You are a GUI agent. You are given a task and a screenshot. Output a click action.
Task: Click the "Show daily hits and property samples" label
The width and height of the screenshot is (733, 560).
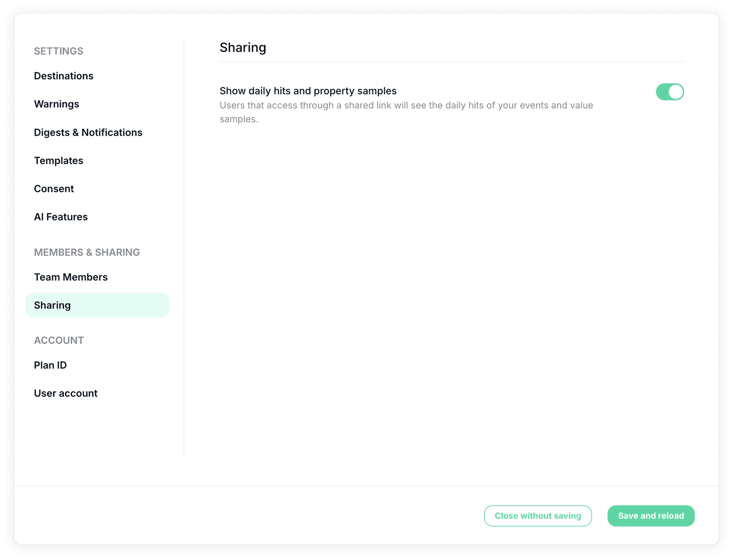click(308, 91)
